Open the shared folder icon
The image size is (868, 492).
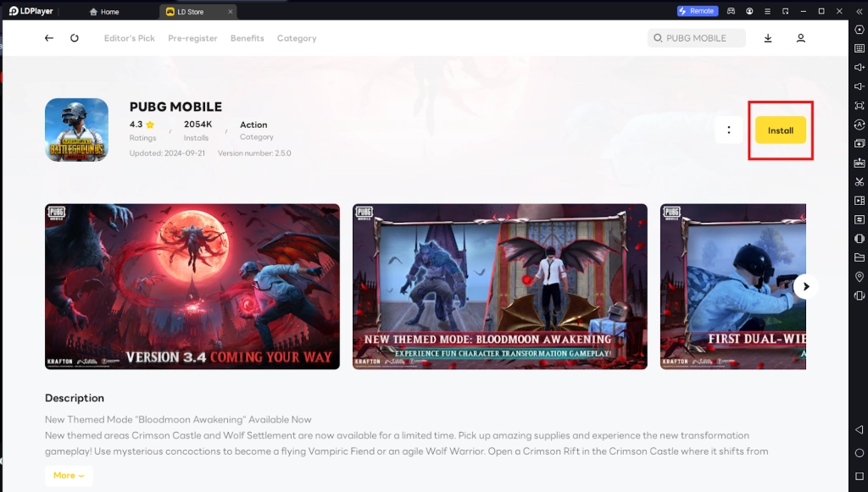(x=860, y=257)
